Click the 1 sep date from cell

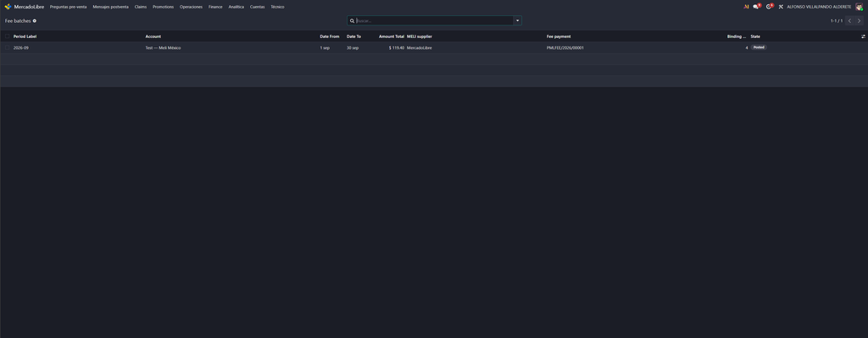(325, 47)
